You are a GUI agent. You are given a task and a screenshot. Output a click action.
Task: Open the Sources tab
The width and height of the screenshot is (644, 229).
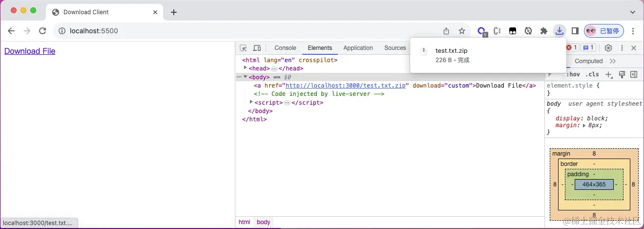coord(395,48)
